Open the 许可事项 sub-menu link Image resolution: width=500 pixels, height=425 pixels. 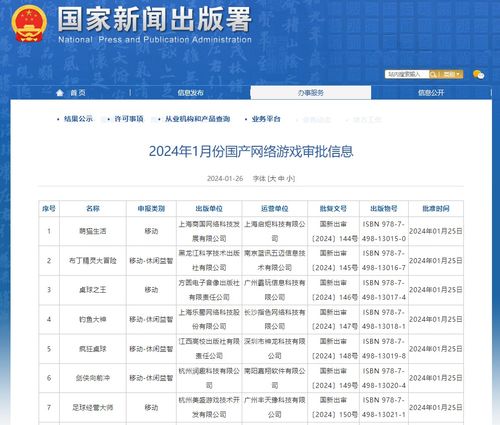[129, 119]
